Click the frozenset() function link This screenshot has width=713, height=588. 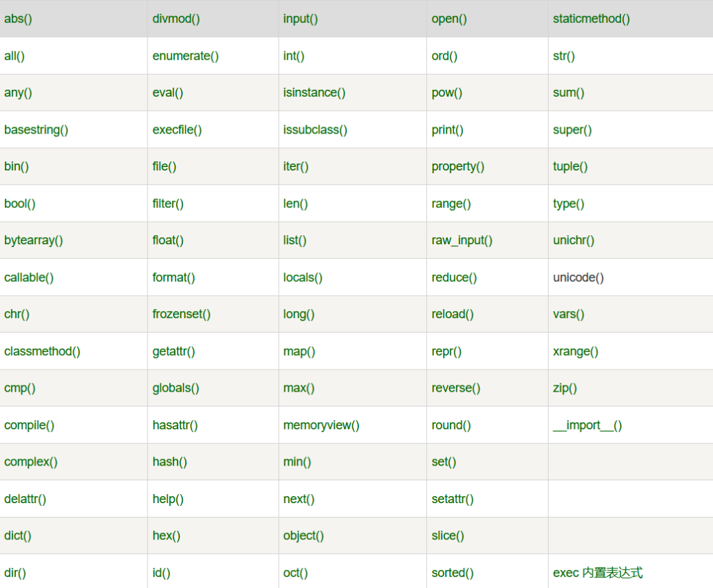pos(181,314)
